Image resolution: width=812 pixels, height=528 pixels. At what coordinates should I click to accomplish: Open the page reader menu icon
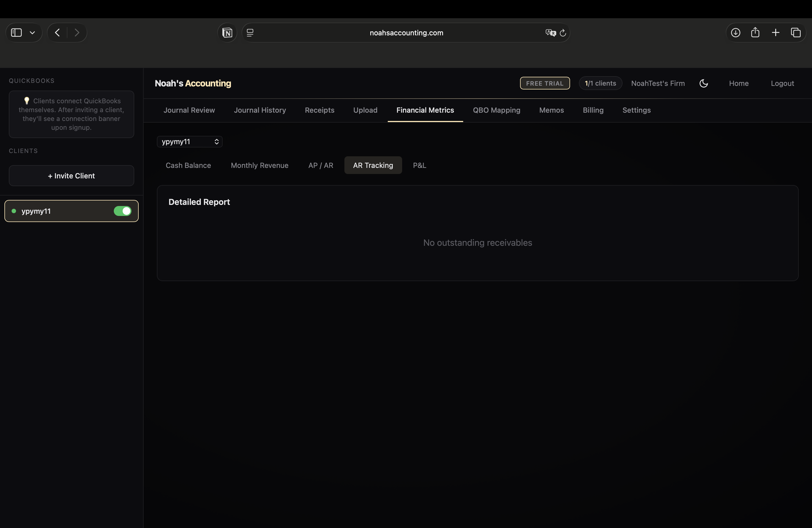click(x=250, y=33)
